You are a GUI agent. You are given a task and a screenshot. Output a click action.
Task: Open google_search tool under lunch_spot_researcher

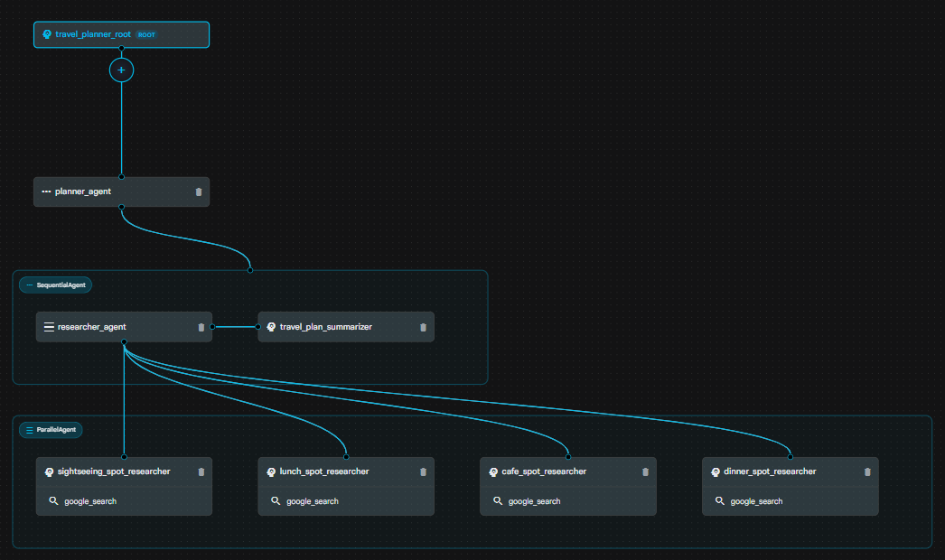[x=313, y=501]
